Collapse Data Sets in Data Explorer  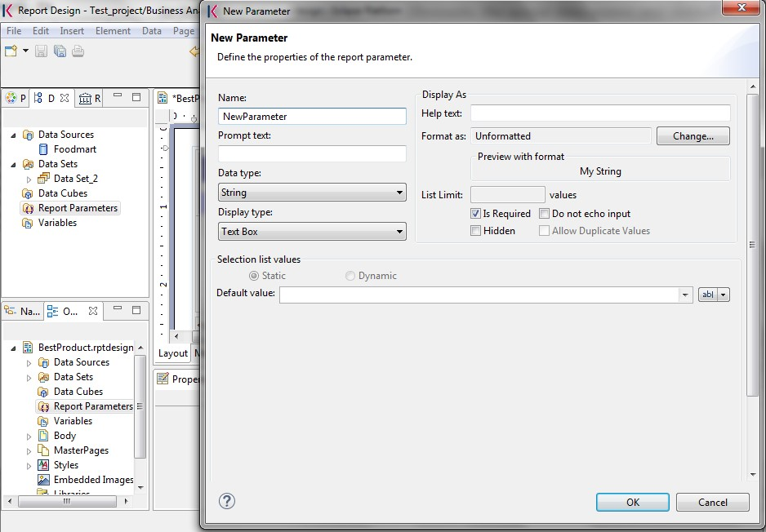13,165
